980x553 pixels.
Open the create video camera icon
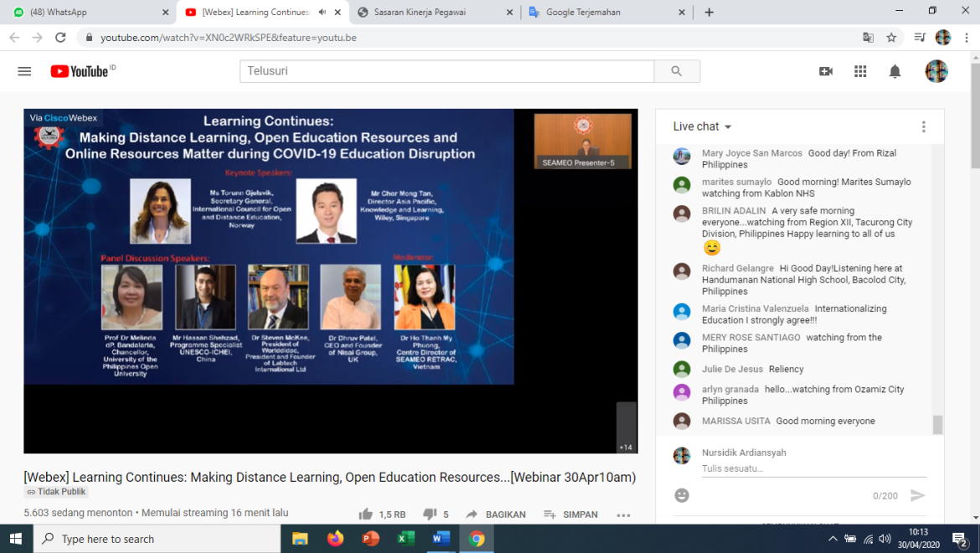tap(826, 71)
